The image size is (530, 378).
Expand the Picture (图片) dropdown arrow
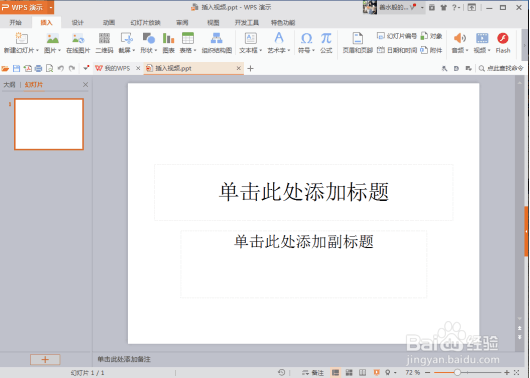[x=59, y=50]
